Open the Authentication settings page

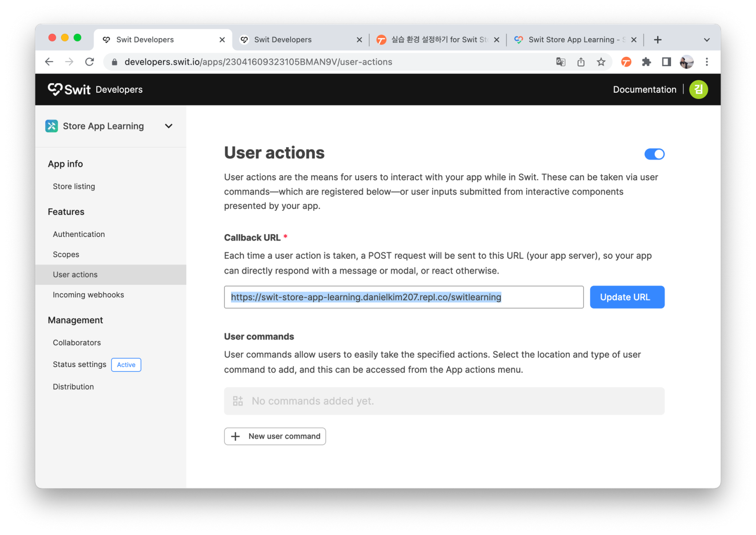(x=79, y=234)
